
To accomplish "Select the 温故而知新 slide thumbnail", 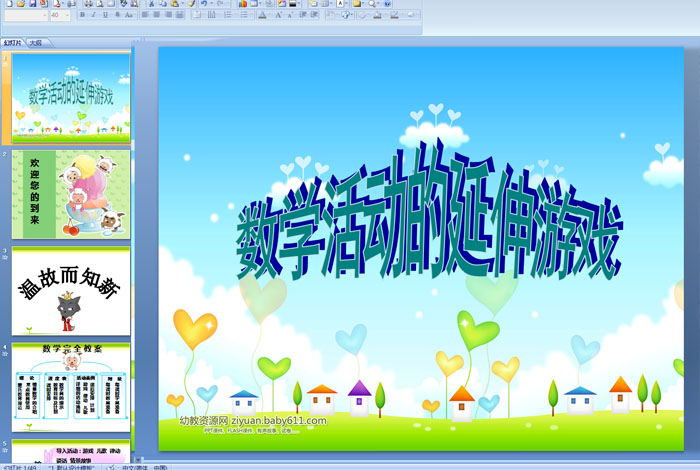I will 71,291.
